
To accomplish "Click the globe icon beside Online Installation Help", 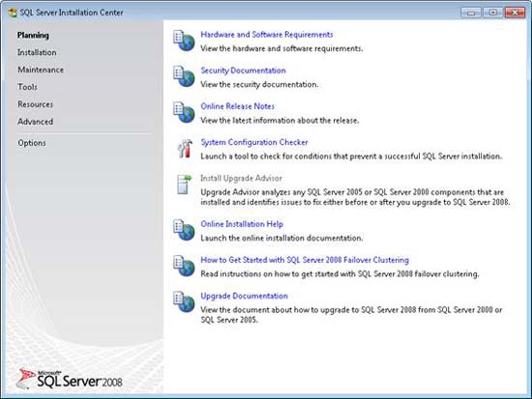I will click(x=184, y=230).
